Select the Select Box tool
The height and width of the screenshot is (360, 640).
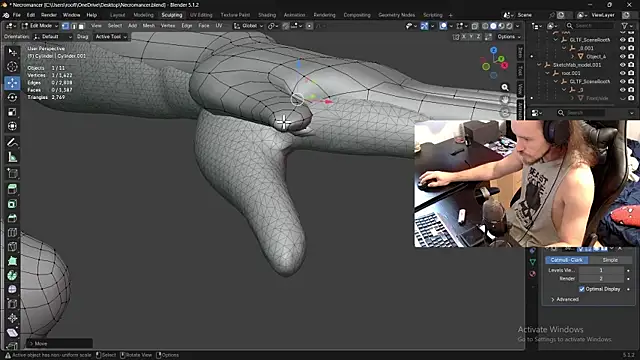pos(12,52)
